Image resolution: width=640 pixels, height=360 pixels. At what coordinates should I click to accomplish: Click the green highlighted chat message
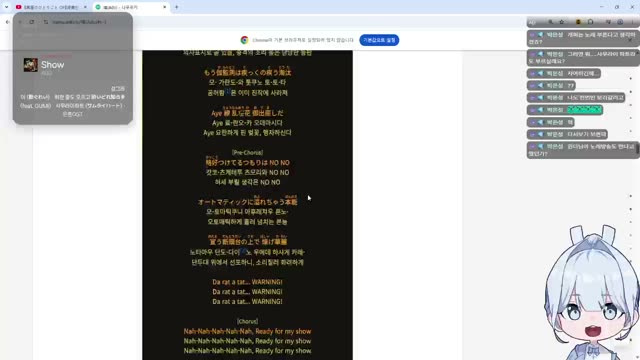[x=584, y=110]
